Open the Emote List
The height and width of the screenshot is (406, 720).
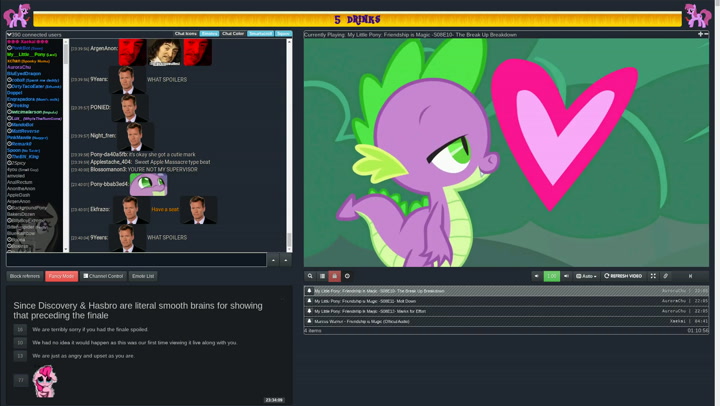143,276
